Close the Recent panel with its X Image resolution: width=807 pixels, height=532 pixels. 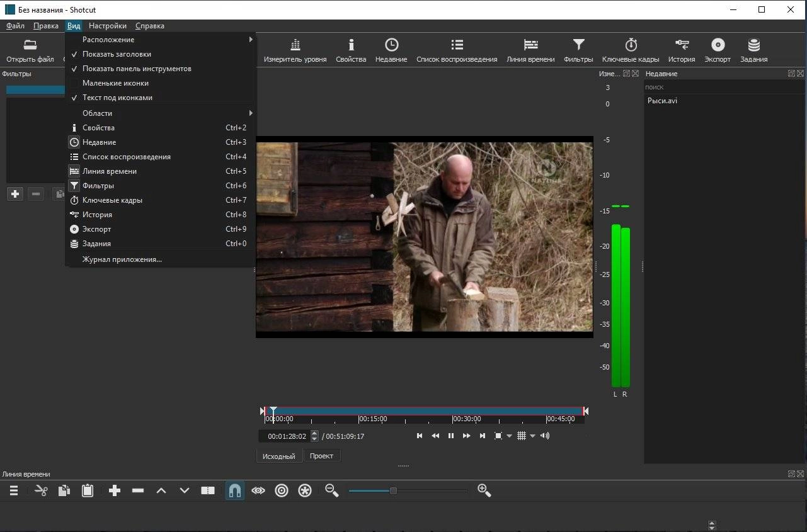pos(800,74)
